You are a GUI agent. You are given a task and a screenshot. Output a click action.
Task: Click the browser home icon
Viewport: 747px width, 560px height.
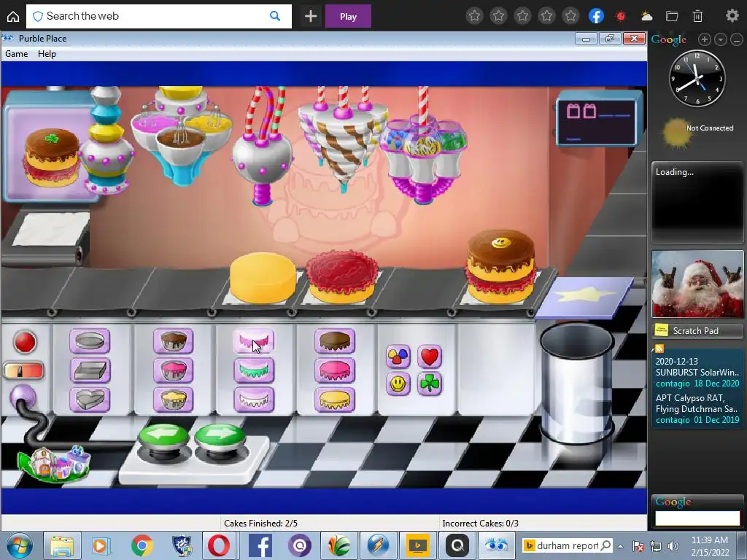[x=13, y=17]
